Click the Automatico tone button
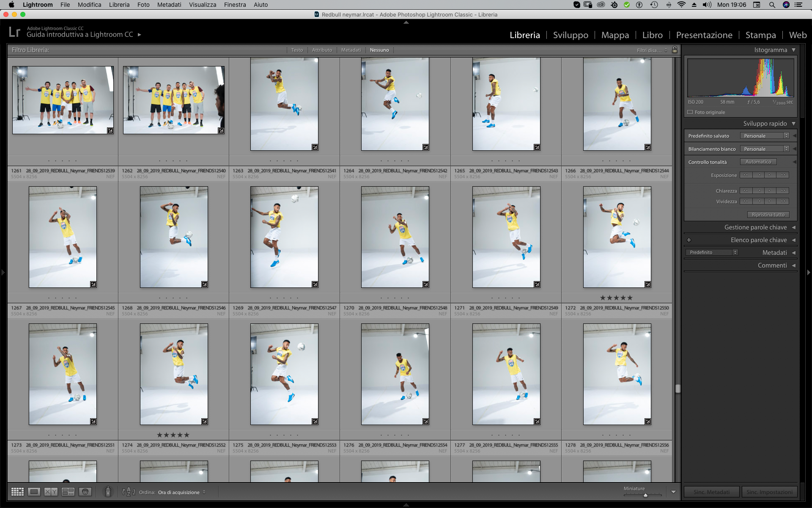The width and height of the screenshot is (812, 508). coord(758,162)
